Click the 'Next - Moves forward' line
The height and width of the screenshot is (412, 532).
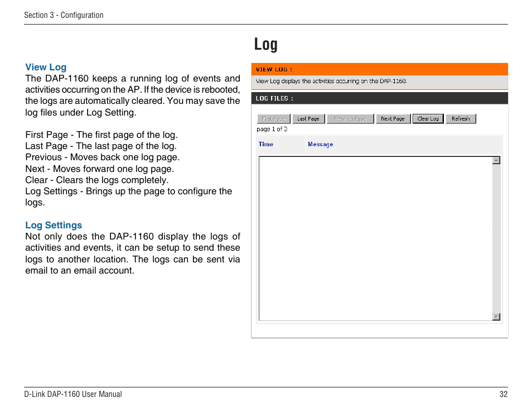[x=100, y=169]
